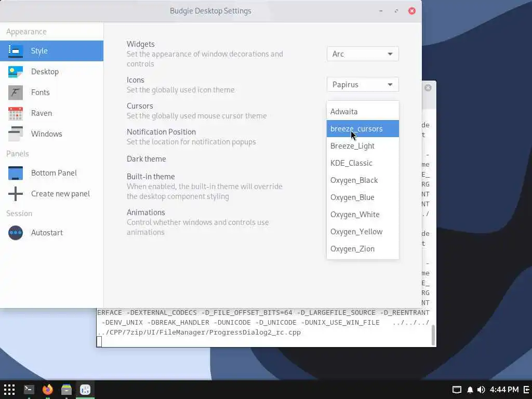This screenshot has height=399, width=532.
Task: Click the Built-in theme label
Action: coord(151,177)
